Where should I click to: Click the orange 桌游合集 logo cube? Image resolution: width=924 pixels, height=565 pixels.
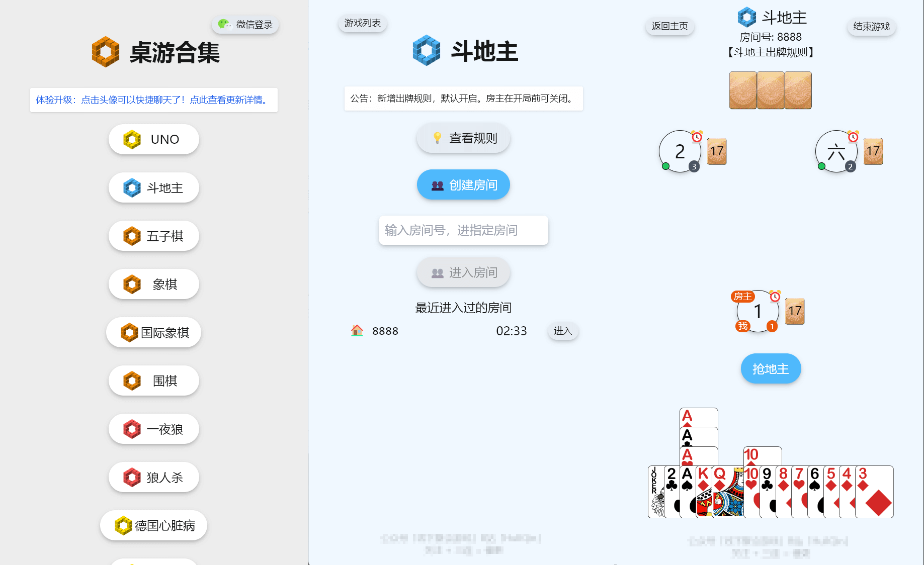tap(106, 52)
